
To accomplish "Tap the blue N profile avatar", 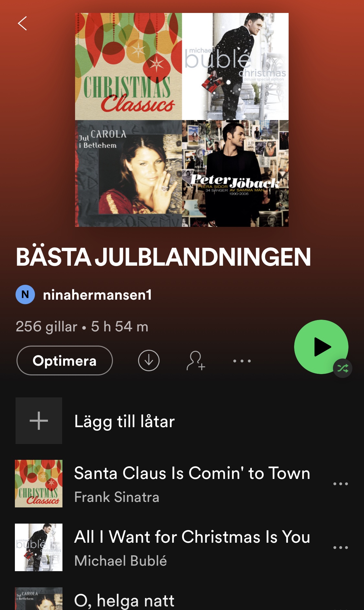I will (25, 294).
